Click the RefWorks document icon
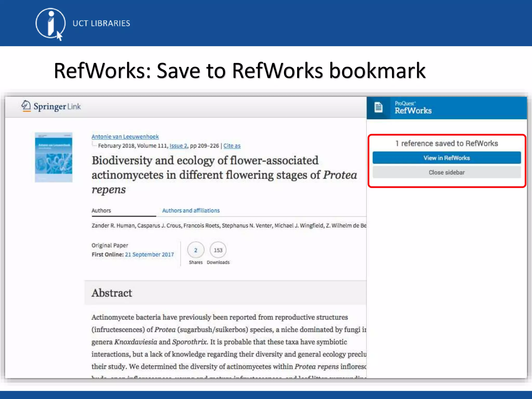The image size is (532, 399). click(x=378, y=107)
